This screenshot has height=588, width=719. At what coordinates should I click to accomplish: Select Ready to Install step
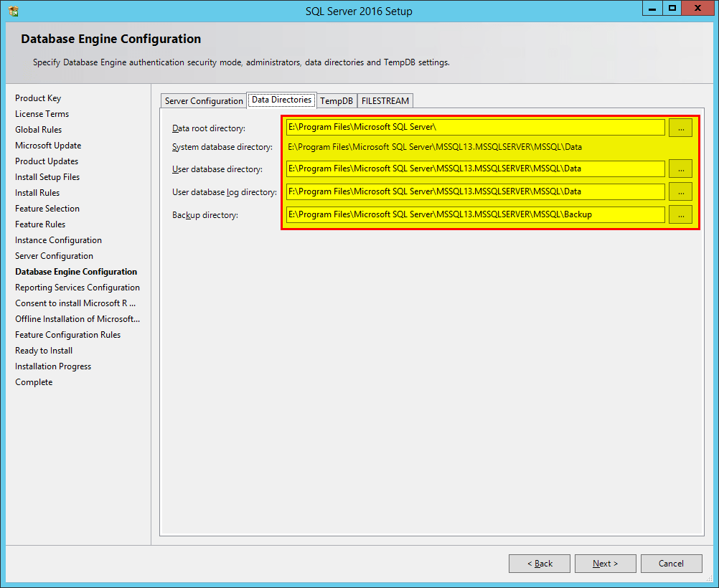(x=44, y=351)
